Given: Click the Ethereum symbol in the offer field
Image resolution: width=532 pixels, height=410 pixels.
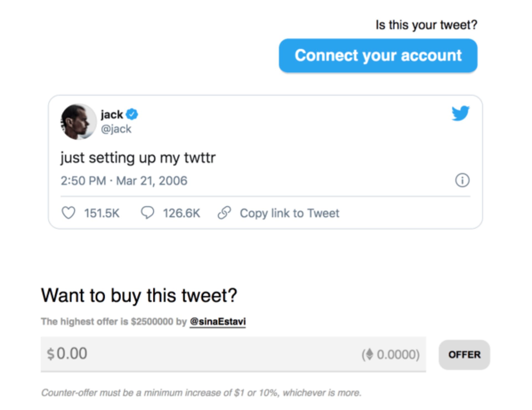Looking at the screenshot, I should pos(369,354).
